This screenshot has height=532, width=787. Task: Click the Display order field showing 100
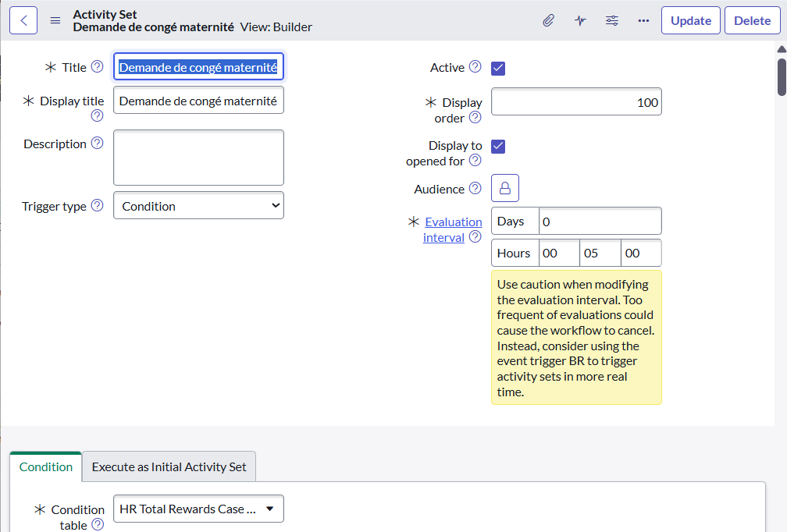576,101
